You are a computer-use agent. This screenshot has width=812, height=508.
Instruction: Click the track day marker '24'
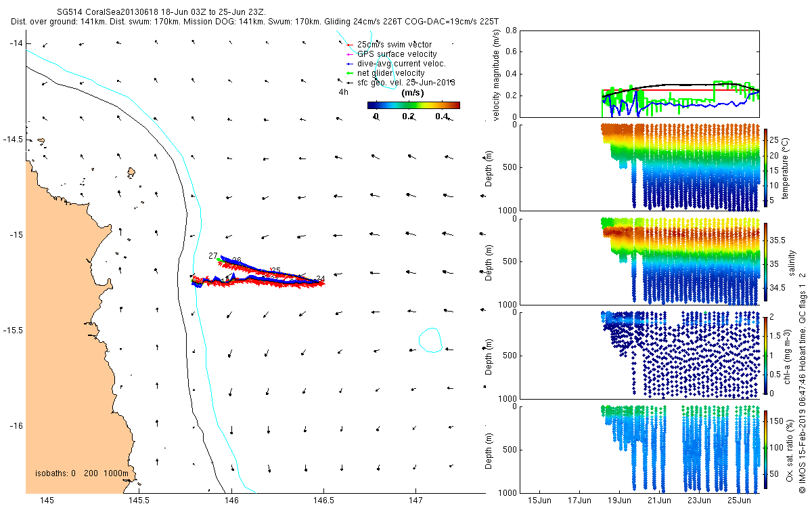coord(321,278)
